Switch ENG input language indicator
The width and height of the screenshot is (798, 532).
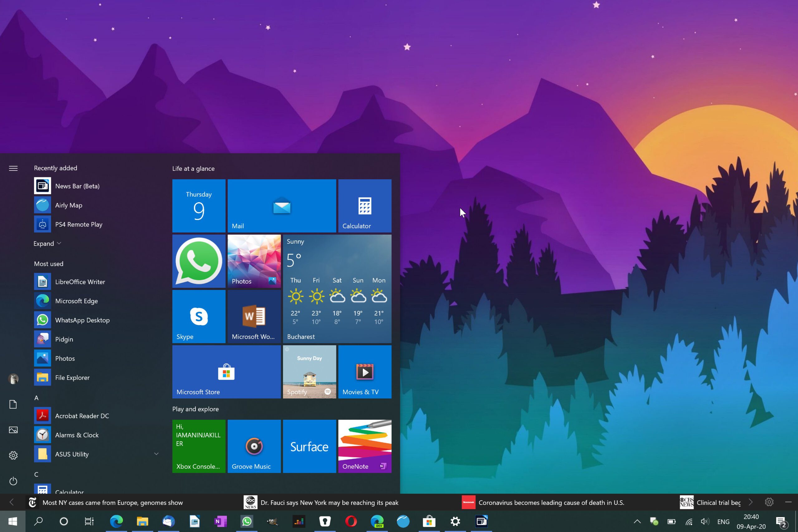point(723,521)
